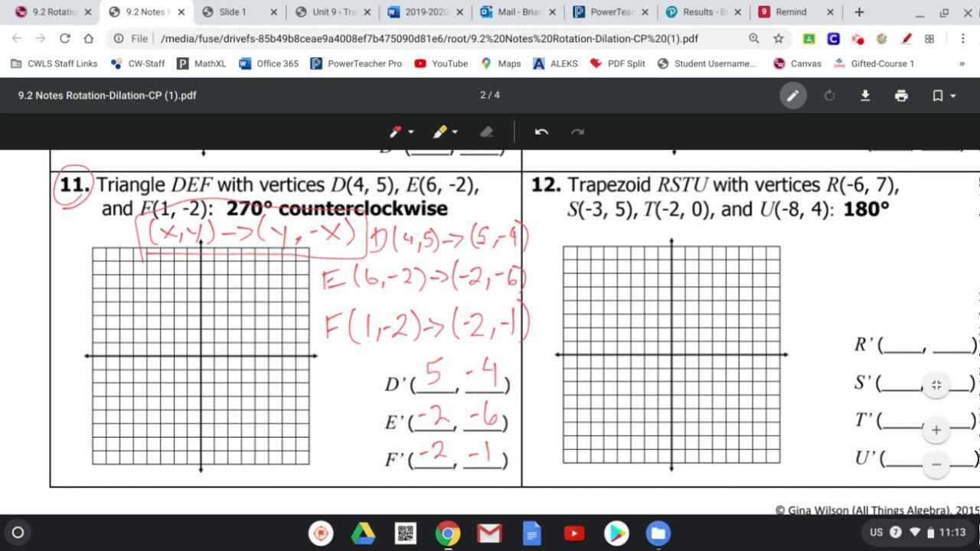
Task: Switch to the Results tab
Action: point(704,12)
